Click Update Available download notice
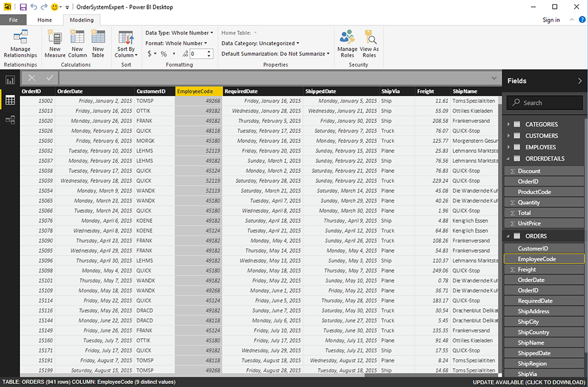This screenshot has width=588, height=387. pyautogui.click(x=529, y=382)
